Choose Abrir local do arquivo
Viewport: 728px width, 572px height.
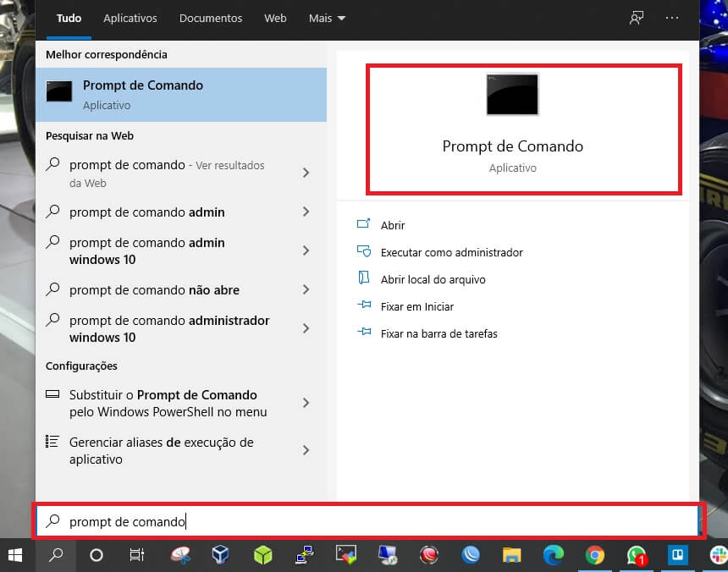(x=433, y=280)
